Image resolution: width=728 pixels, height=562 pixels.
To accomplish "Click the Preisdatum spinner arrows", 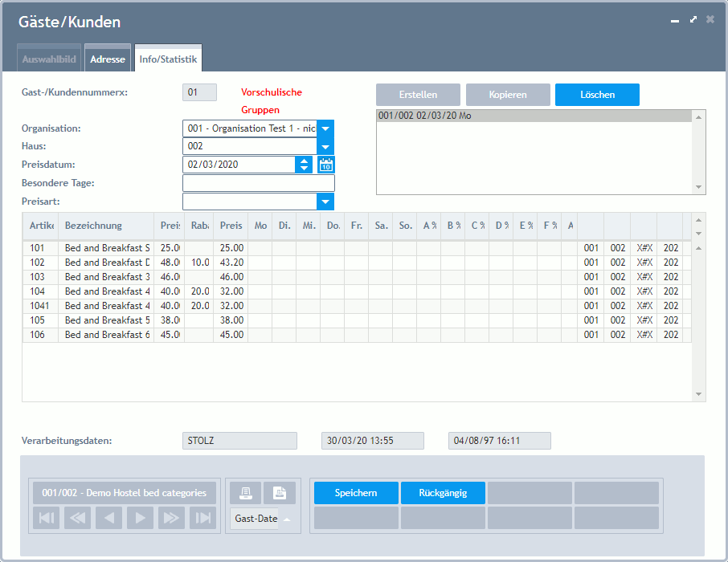I will coord(304,165).
